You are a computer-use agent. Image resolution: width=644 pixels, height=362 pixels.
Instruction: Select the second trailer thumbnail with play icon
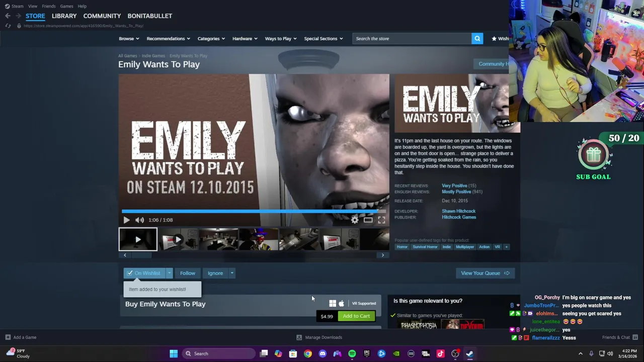pyautogui.click(x=178, y=239)
